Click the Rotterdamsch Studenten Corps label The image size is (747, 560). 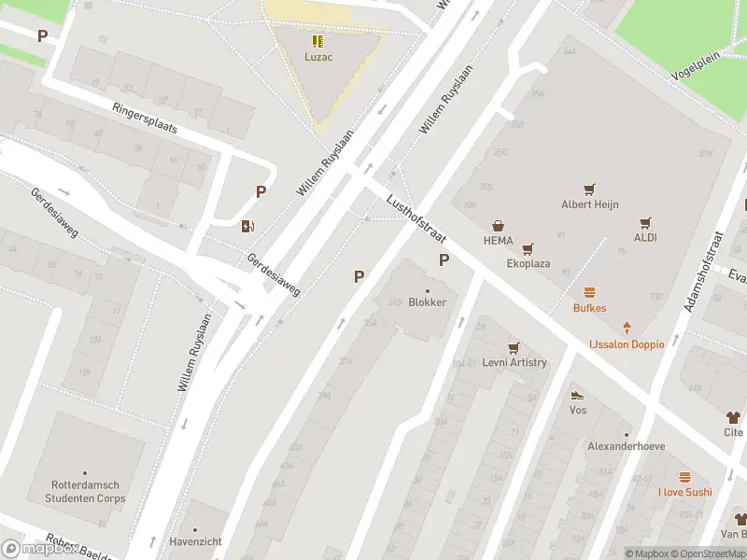(x=85, y=492)
